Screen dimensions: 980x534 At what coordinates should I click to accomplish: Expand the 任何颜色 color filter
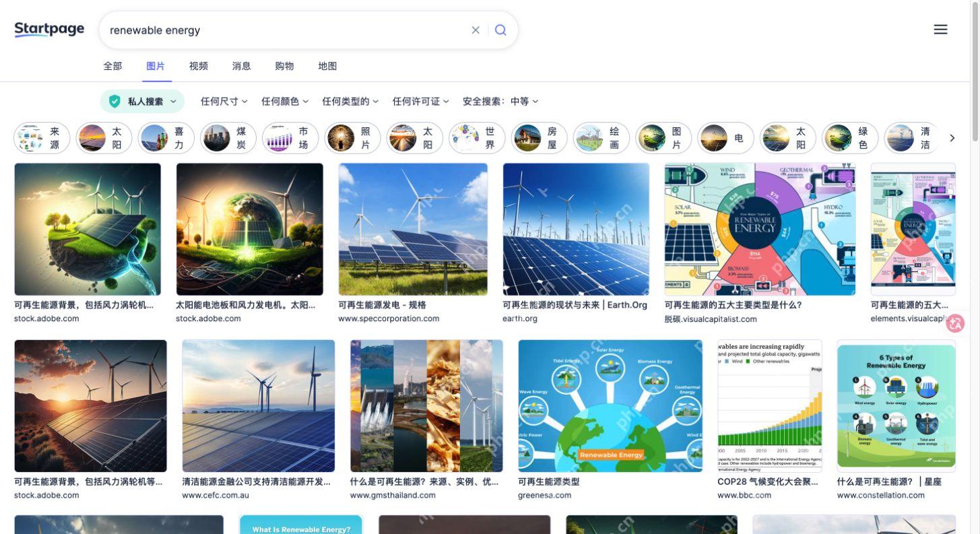[x=285, y=102]
